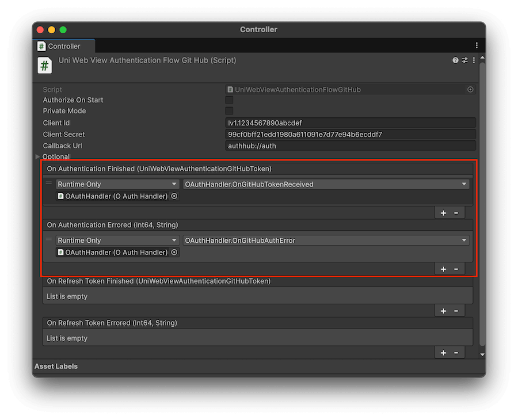The height and width of the screenshot is (420, 518).
Task: Click the Asset Labels header
Action: click(x=56, y=366)
